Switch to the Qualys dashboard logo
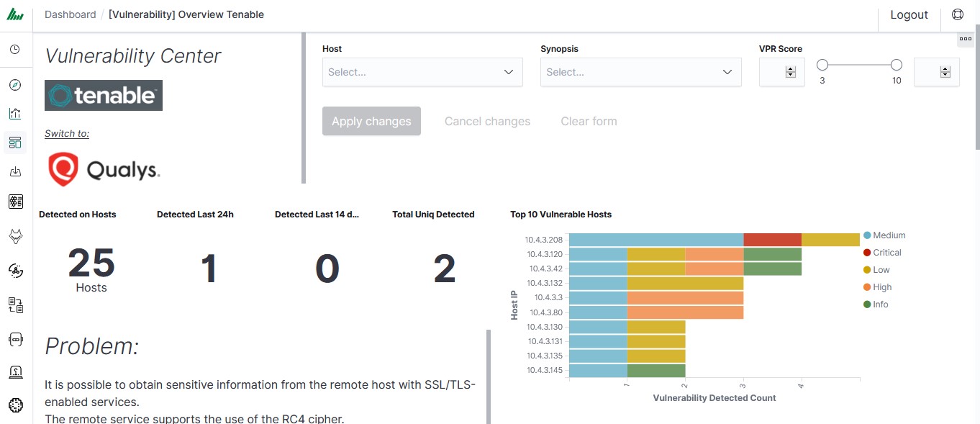 [104, 169]
